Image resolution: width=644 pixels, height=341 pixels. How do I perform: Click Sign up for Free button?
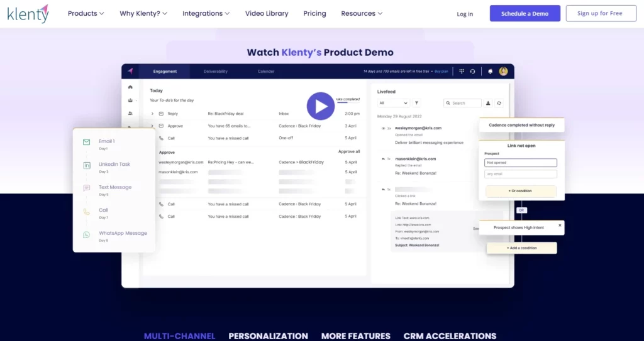[x=601, y=13]
